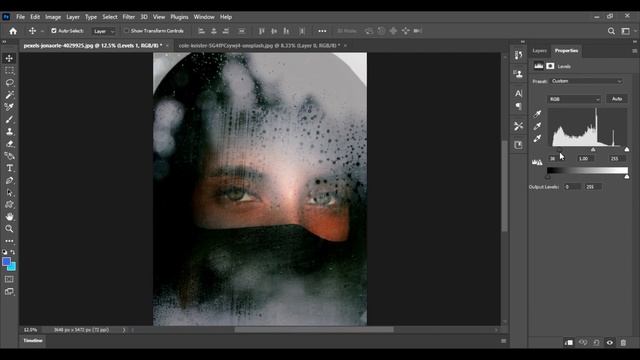Select the Gradient tool

[x=9, y=156]
